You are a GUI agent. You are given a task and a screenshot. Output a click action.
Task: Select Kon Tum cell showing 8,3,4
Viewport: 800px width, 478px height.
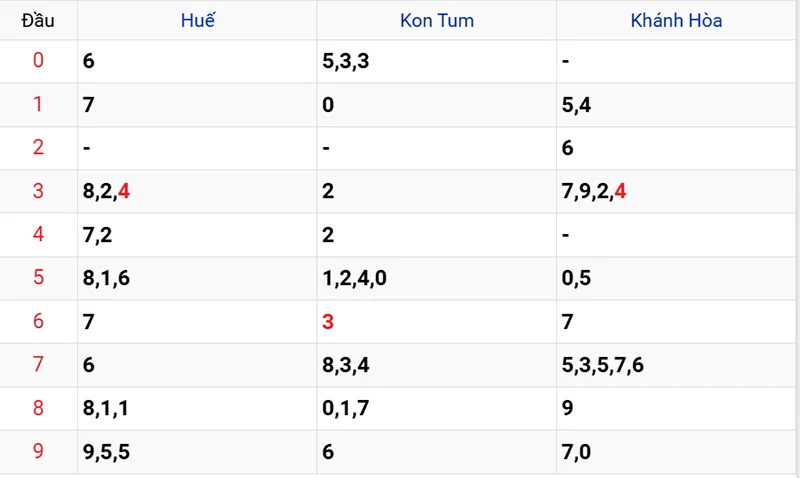[x=346, y=365]
